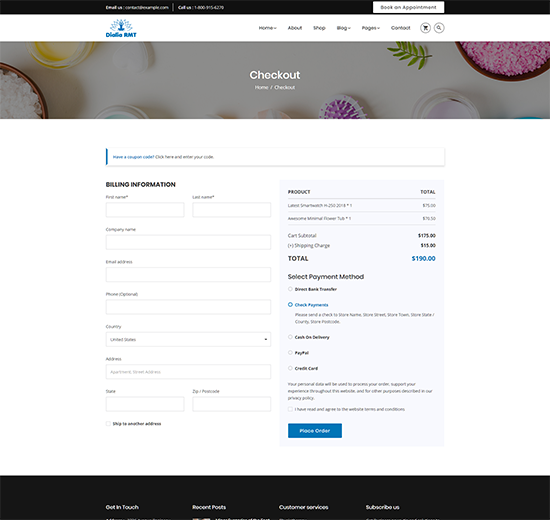Agree to website terms and conditions
The height and width of the screenshot is (520, 550).
[x=290, y=409]
